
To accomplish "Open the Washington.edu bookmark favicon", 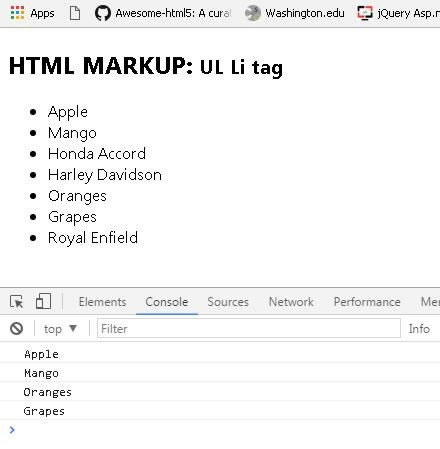I will pyautogui.click(x=252, y=13).
